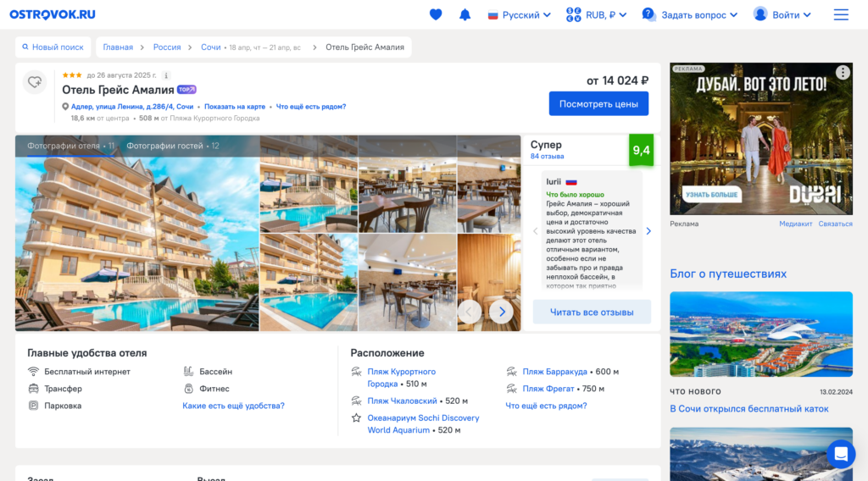
Task: Open the hotel address link
Action: (131, 107)
